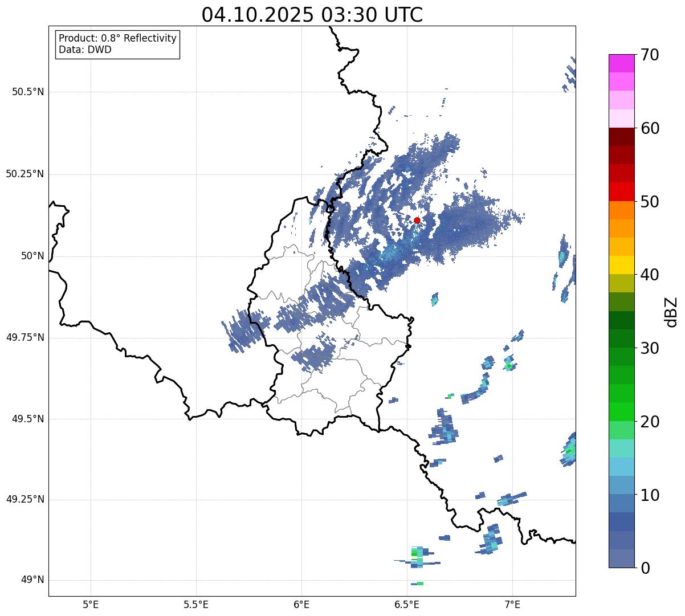Pick the grayish-blue swatch just above 0

(x=621, y=558)
